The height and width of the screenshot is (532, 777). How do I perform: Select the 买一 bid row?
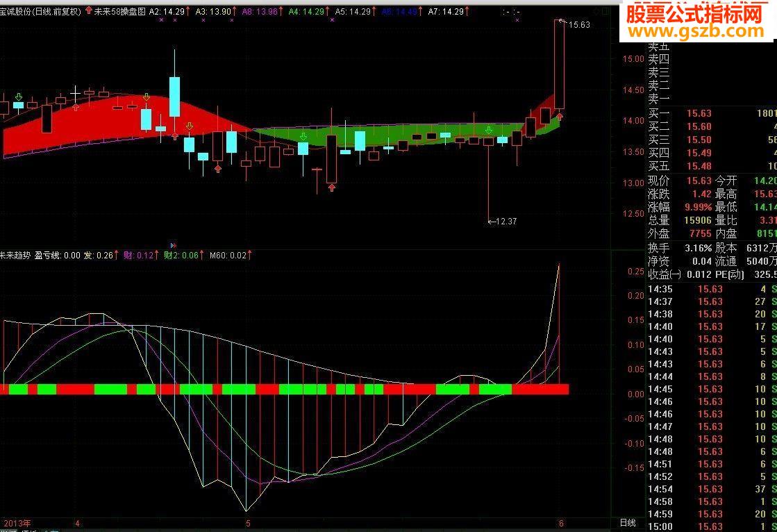point(712,113)
